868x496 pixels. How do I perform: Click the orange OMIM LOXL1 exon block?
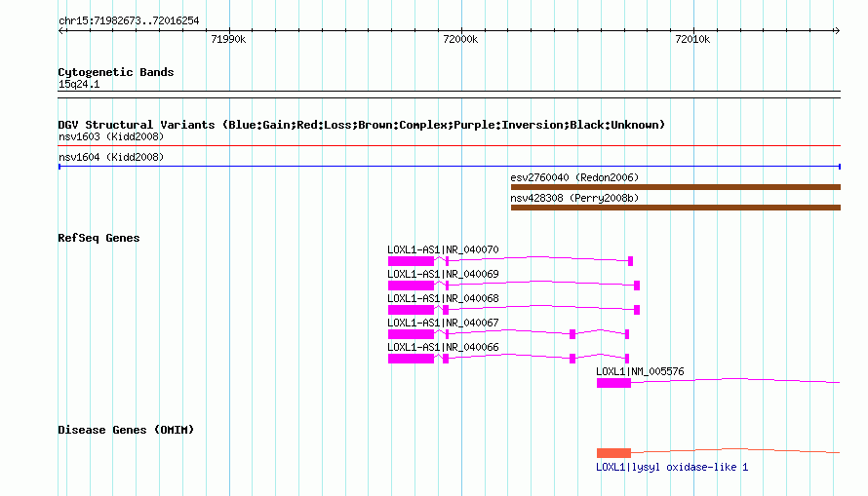[x=613, y=453]
